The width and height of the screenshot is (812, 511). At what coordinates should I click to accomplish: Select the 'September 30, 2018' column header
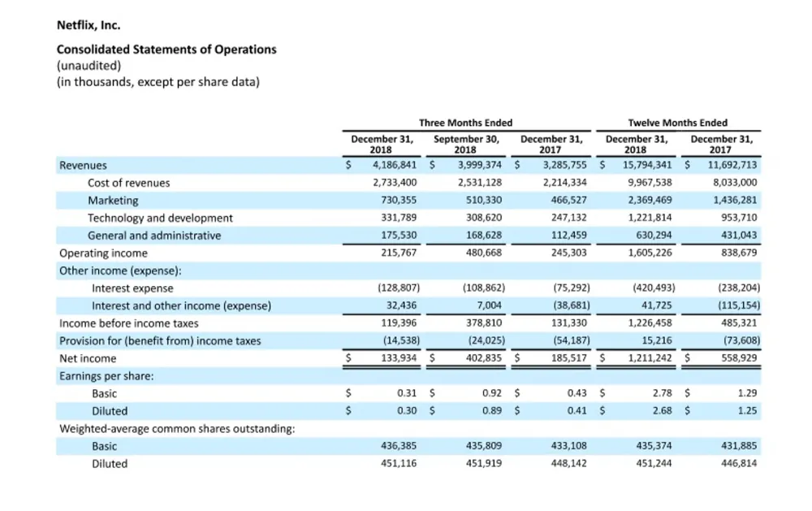pyautogui.click(x=466, y=144)
